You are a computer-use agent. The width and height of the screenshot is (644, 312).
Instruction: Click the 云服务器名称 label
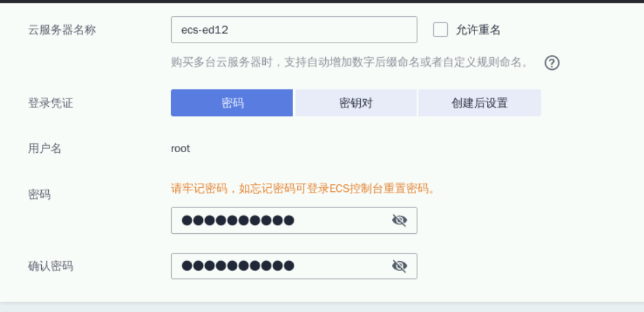click(x=61, y=30)
